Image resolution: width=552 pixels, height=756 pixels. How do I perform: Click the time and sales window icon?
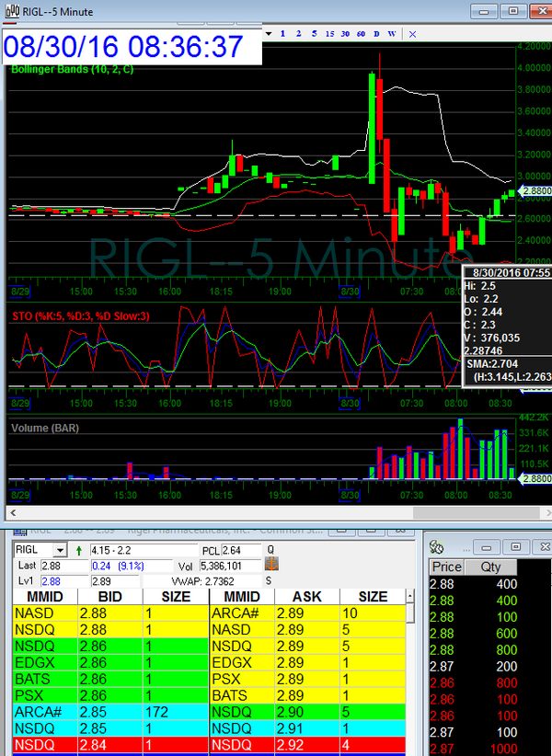[437, 548]
